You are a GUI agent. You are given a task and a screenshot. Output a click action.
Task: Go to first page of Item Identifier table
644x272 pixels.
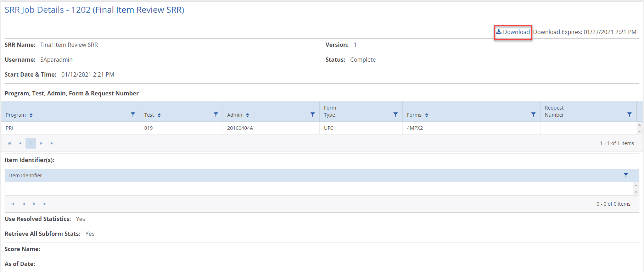tap(13, 204)
